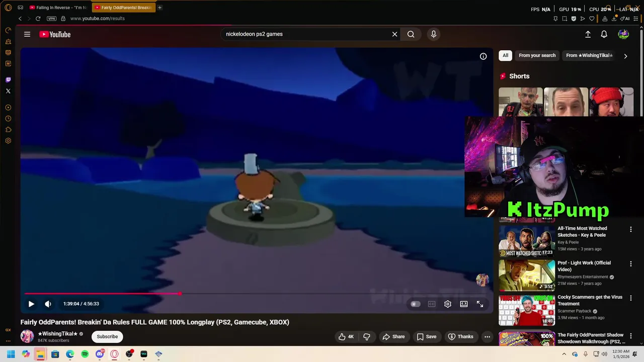Toggle closed captions in player
The width and height of the screenshot is (644, 362).
tap(432, 304)
